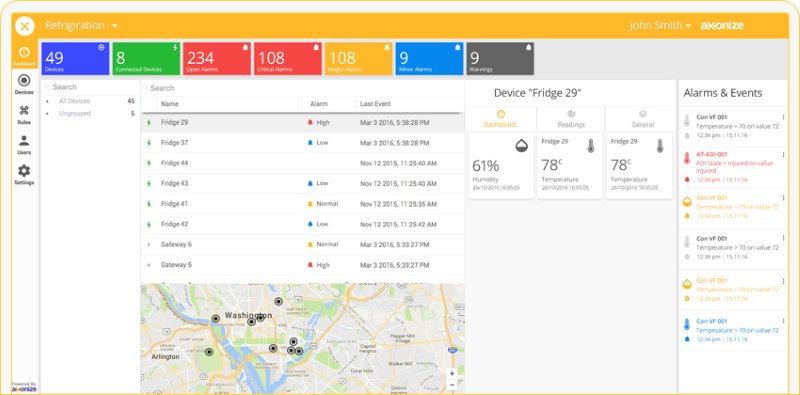Sort by the Name column header
Image resolution: width=800 pixels, height=395 pixels.
[169, 104]
